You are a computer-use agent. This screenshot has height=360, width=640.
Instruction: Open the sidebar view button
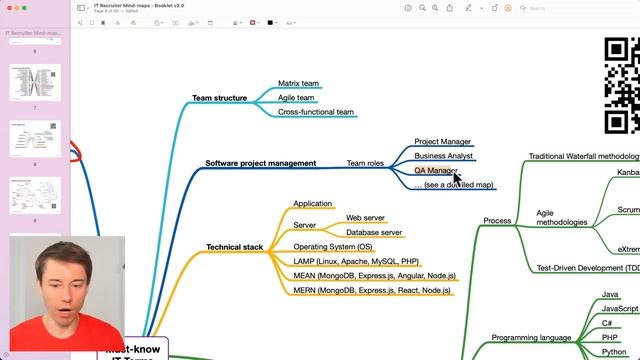[x=80, y=8]
